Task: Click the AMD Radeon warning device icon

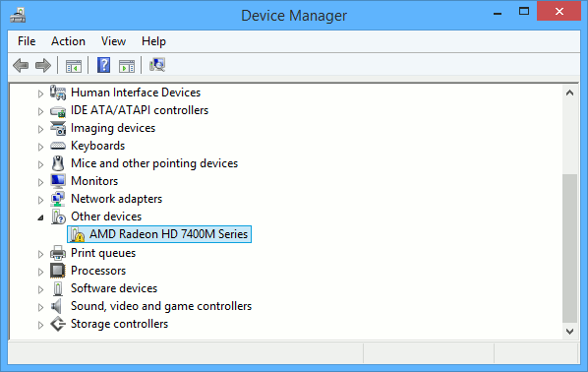Action: pyautogui.click(x=78, y=234)
